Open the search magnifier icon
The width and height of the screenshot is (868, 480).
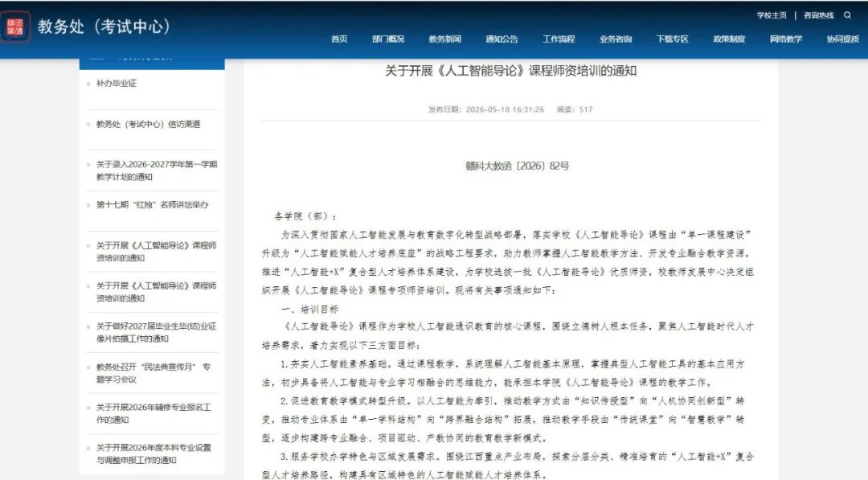[847, 15]
